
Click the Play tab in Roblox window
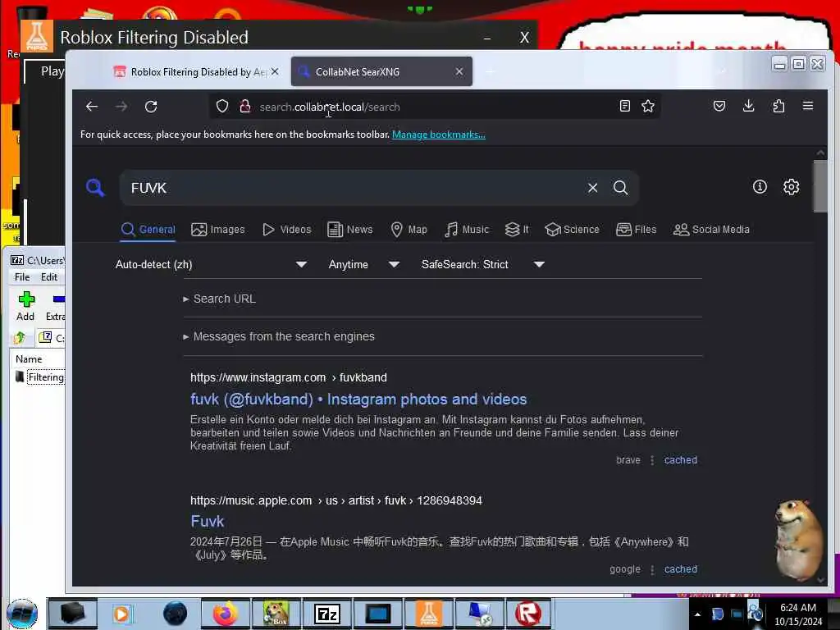(x=52, y=71)
